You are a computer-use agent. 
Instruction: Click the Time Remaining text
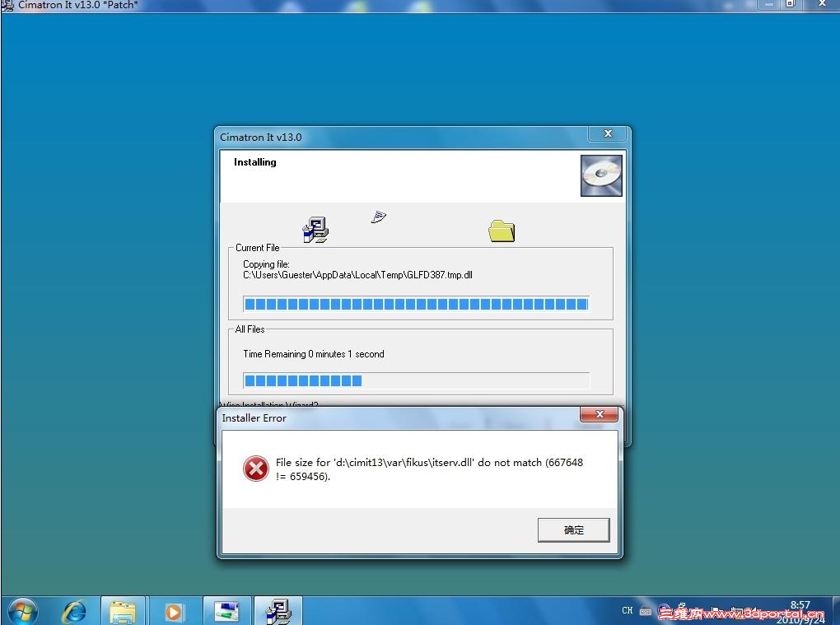[x=314, y=354]
